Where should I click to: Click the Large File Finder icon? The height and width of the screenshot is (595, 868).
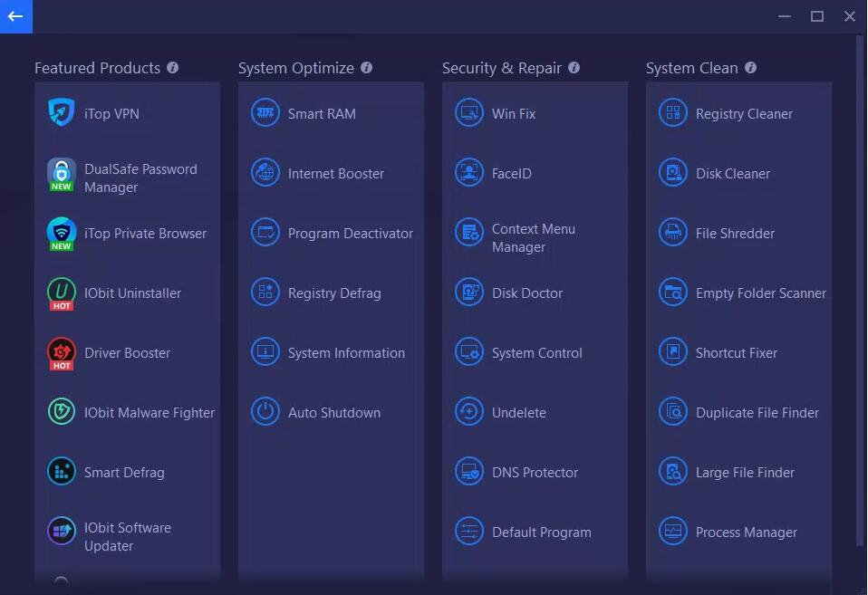coord(673,472)
